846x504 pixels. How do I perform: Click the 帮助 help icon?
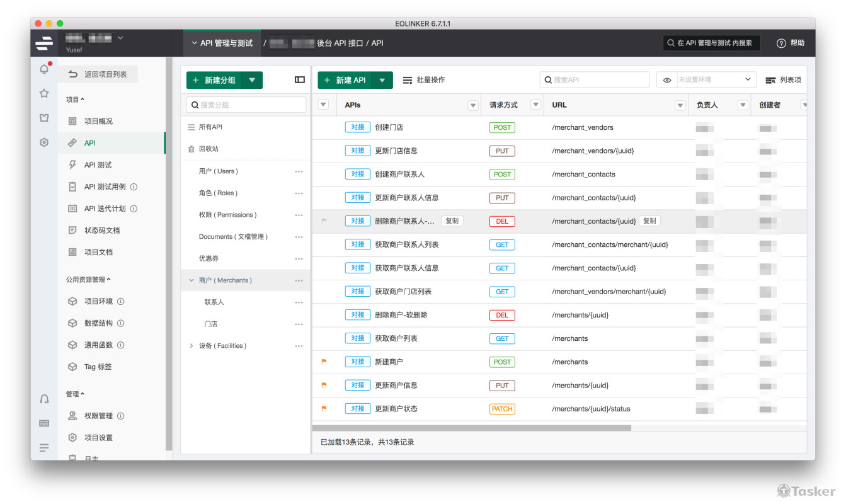pyautogui.click(x=781, y=43)
